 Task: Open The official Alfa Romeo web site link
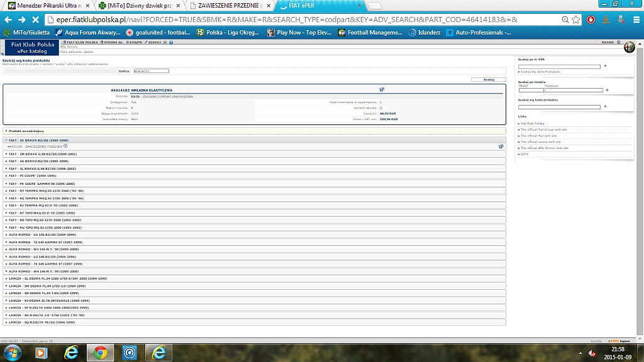click(x=544, y=148)
